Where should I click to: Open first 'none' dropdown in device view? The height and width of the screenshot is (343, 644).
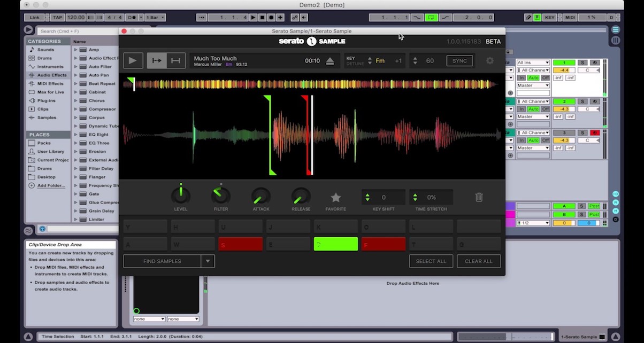[149, 319]
